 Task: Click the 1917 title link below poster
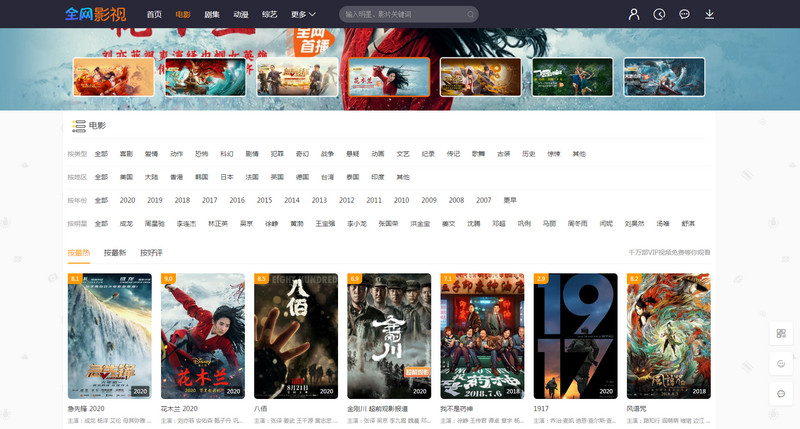click(x=541, y=409)
